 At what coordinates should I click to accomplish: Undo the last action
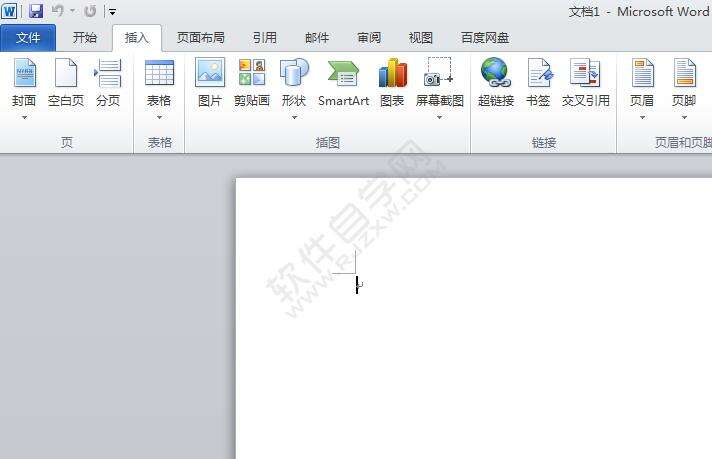[58, 11]
